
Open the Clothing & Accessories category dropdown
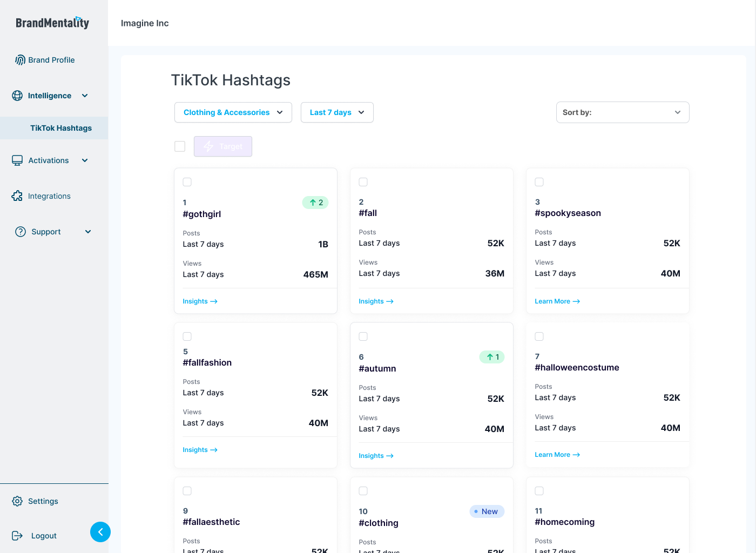point(233,112)
